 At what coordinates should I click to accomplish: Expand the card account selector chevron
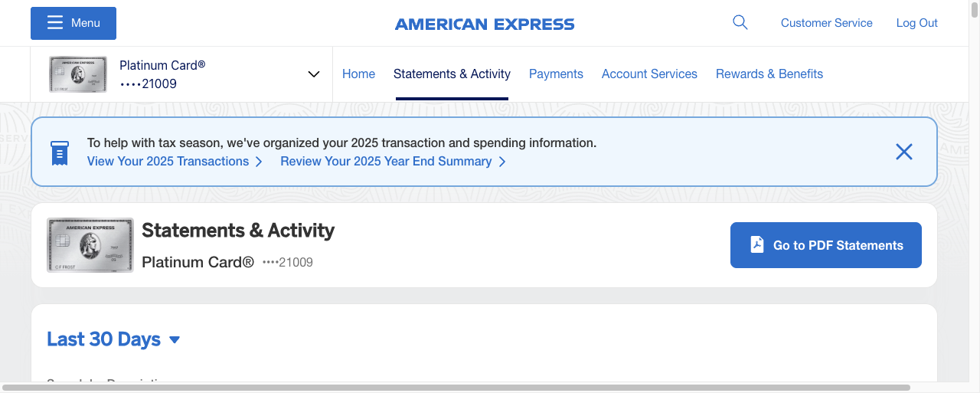point(313,74)
